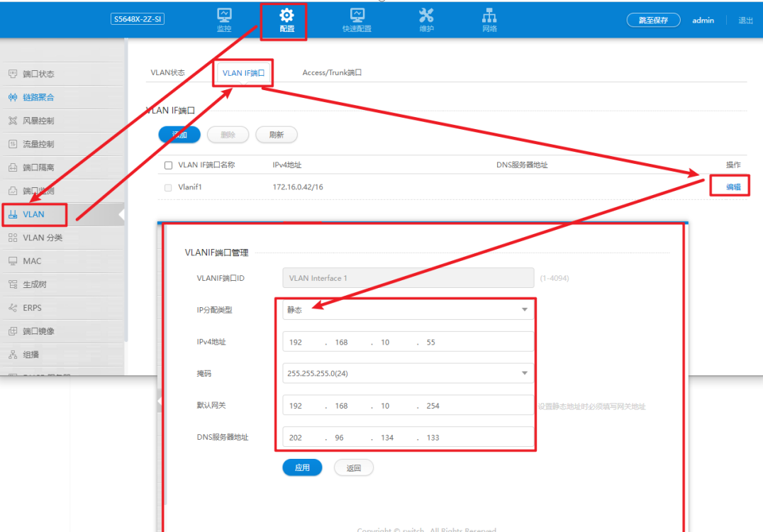Open the 快速配置 quick config icon

coord(357,15)
